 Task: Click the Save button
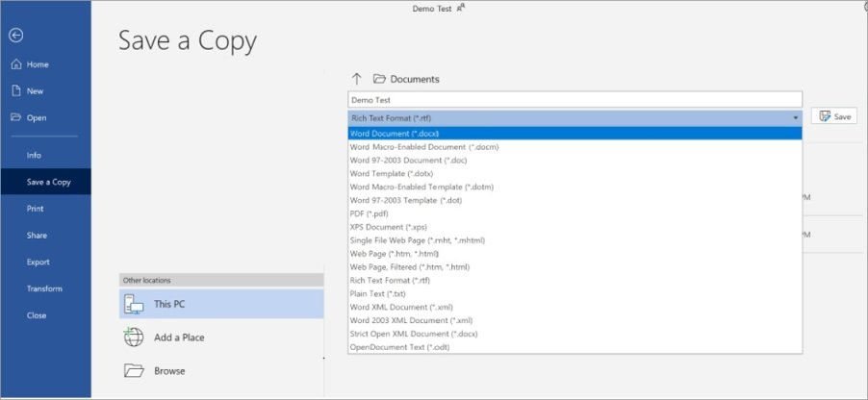(x=834, y=116)
